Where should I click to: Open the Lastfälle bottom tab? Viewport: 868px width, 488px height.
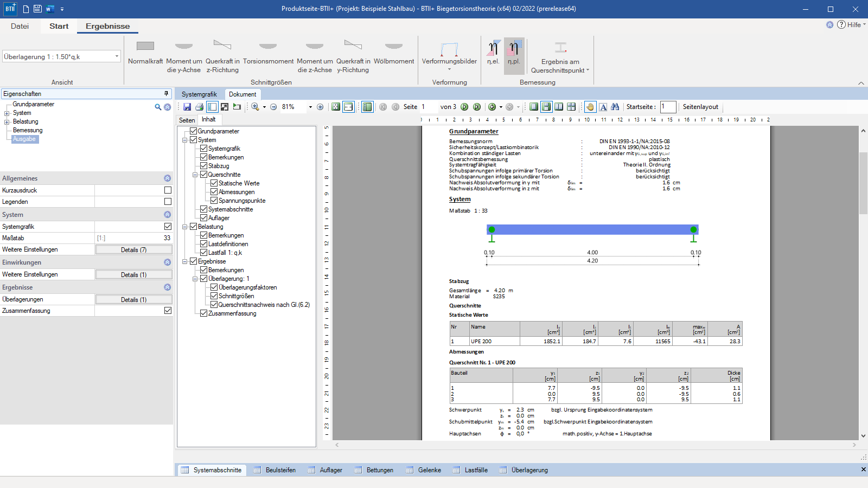[470, 470]
